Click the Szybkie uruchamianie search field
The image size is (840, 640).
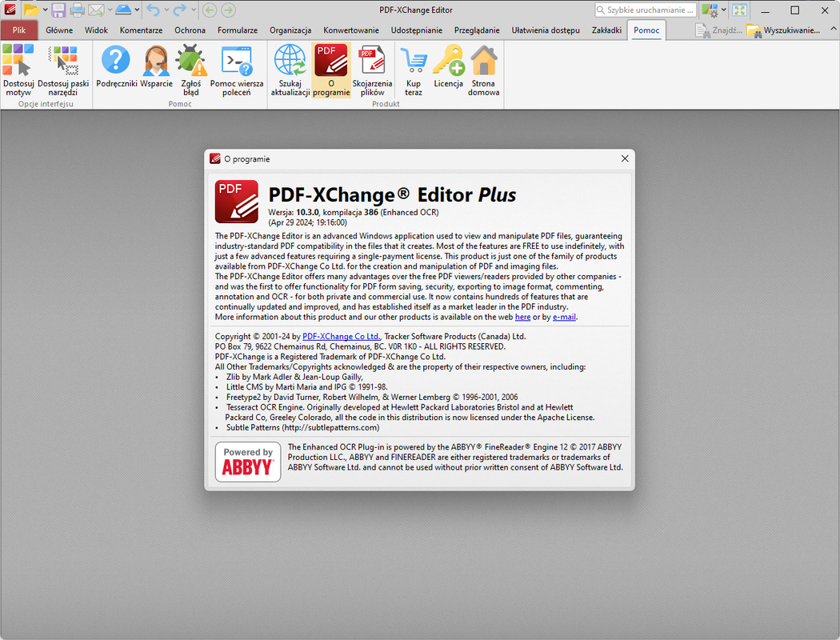pos(646,10)
